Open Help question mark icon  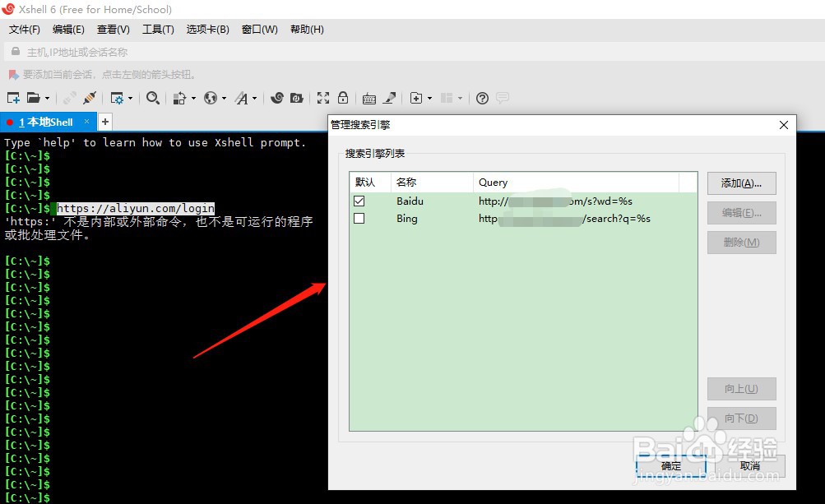click(483, 99)
